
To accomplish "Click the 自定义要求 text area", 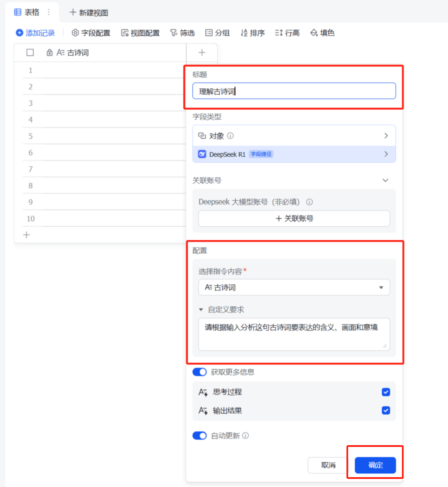I will [294, 334].
